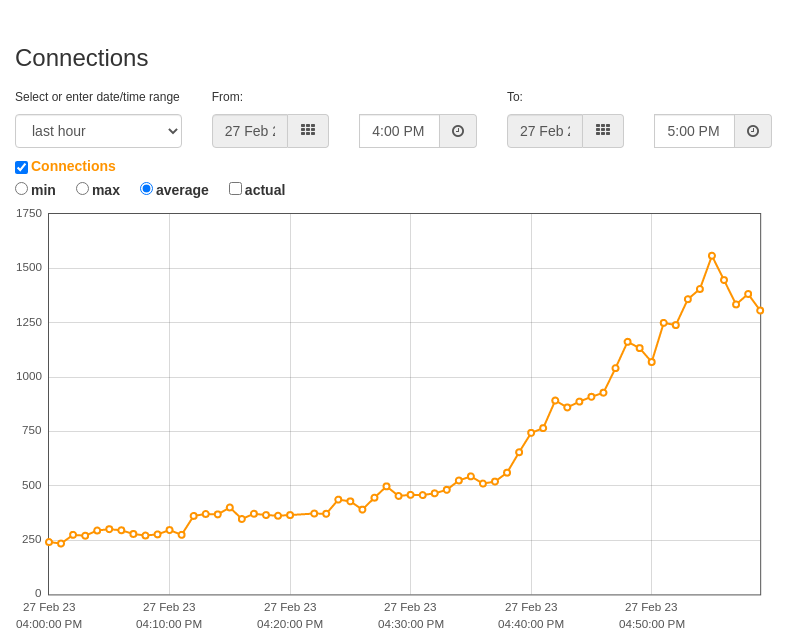Uncheck the Connections series checkbox
Viewport: 787px width, 634px height.
(x=22, y=167)
